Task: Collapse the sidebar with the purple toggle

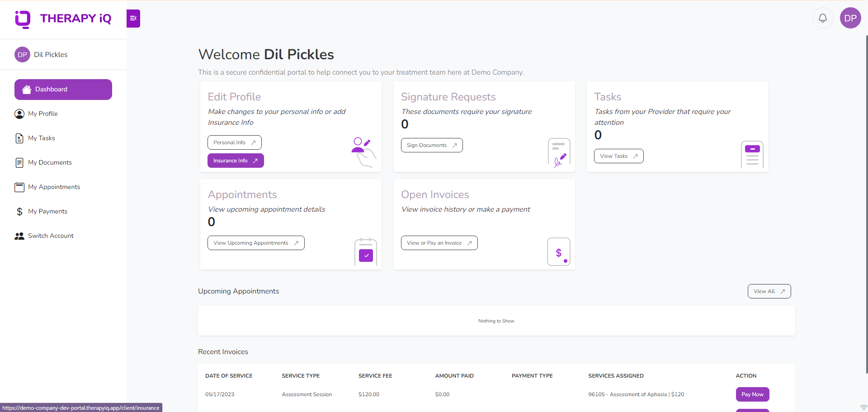Action: (x=133, y=19)
